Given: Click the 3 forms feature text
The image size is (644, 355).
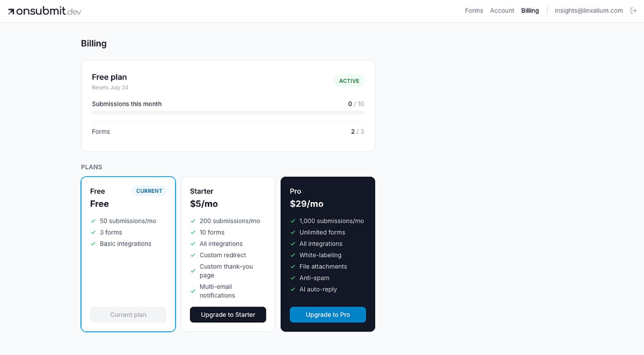Looking at the screenshot, I should 111,232.
